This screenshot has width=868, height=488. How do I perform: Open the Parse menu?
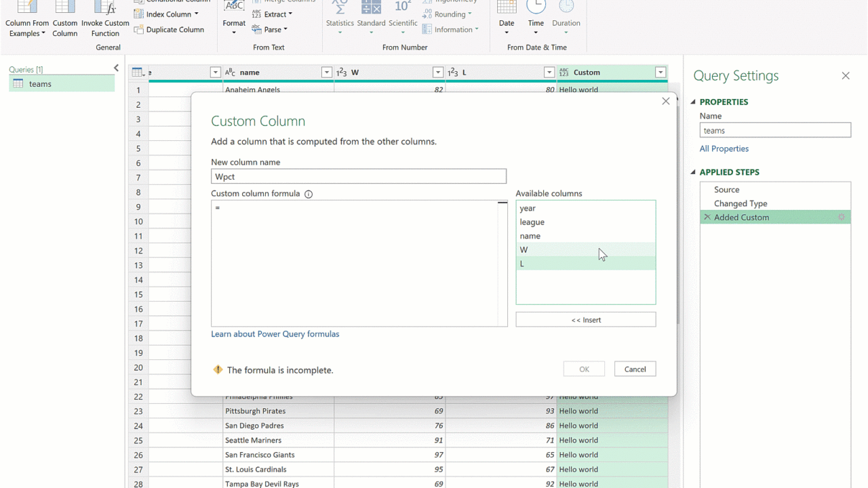[x=270, y=30]
